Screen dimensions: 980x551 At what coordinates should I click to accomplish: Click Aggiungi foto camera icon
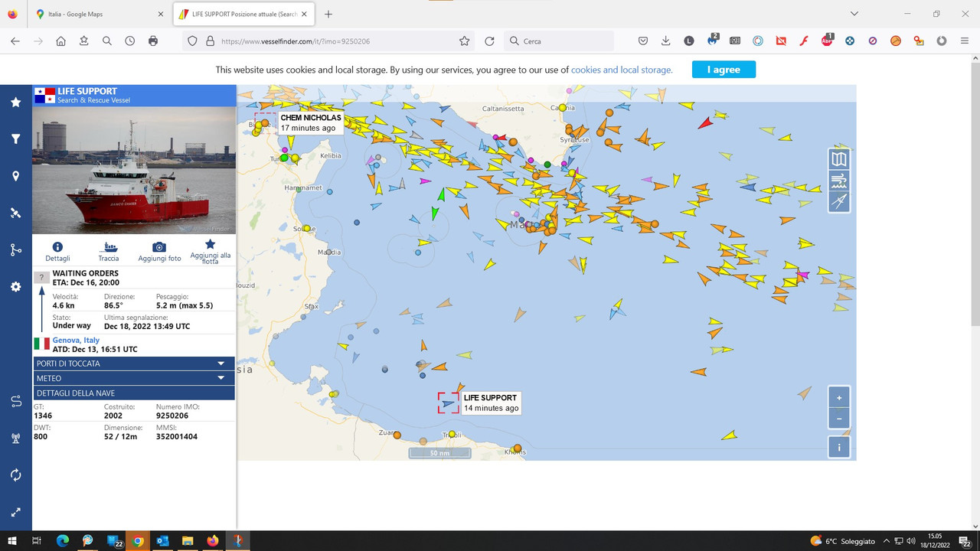click(x=159, y=247)
